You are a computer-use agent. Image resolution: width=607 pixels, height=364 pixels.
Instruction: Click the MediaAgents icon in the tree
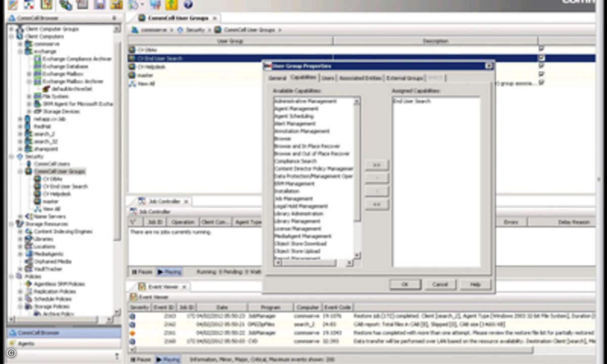[29, 254]
